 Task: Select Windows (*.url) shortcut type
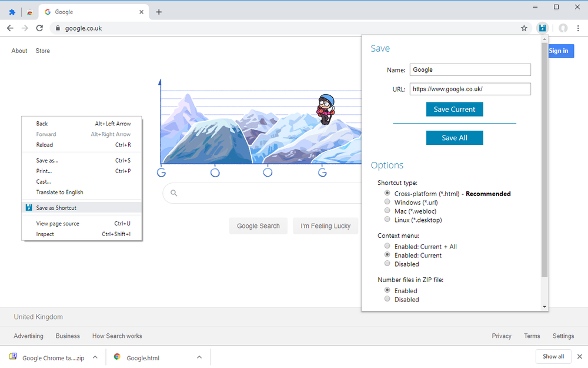[387, 201]
